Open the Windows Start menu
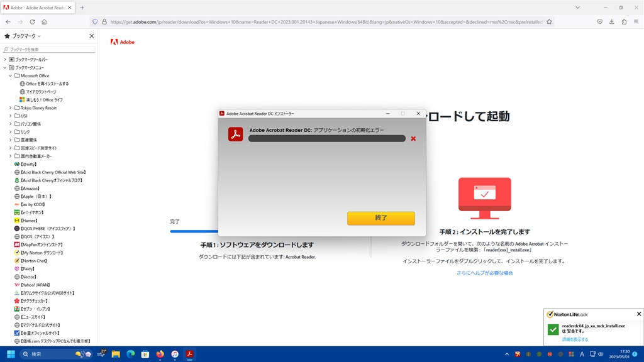 pyautogui.click(x=11, y=354)
